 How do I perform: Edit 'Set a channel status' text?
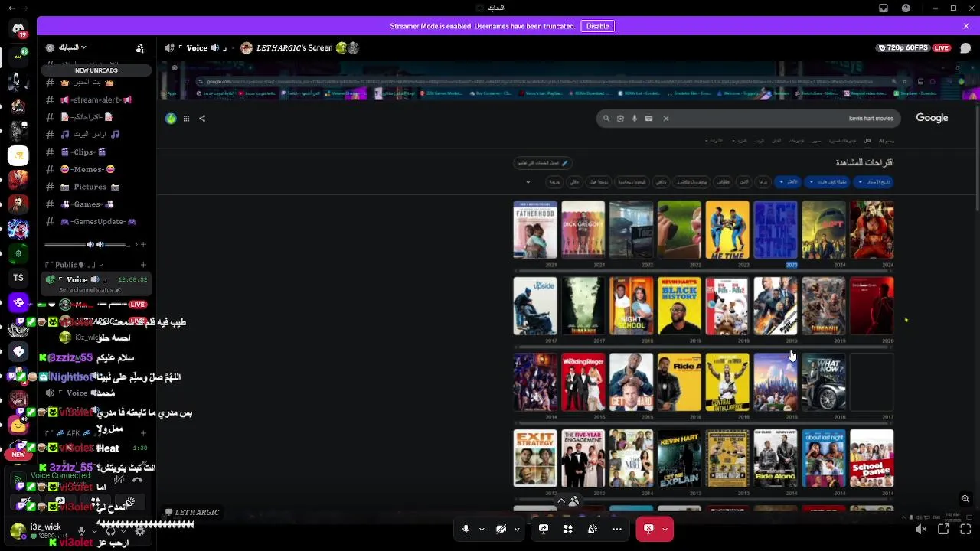coord(90,290)
